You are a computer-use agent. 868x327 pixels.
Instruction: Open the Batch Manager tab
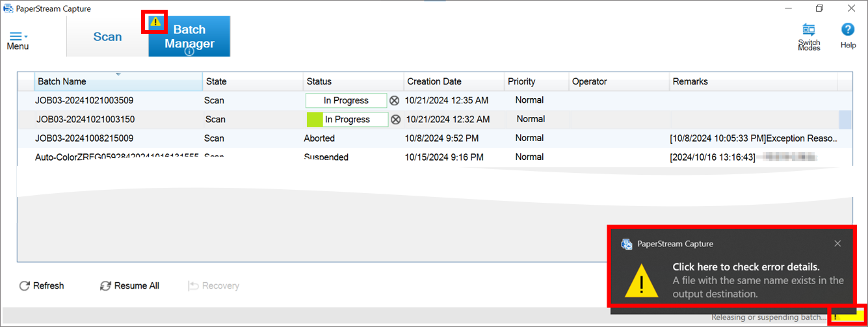tap(189, 36)
